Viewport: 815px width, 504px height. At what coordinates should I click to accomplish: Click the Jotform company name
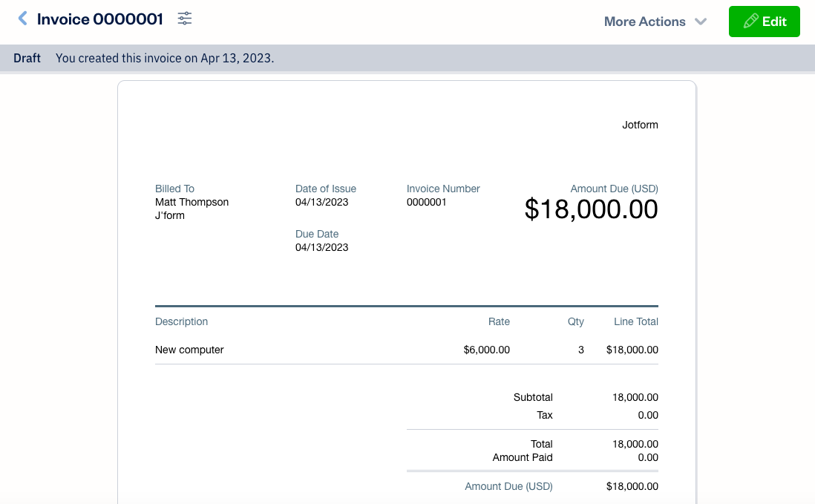point(640,125)
